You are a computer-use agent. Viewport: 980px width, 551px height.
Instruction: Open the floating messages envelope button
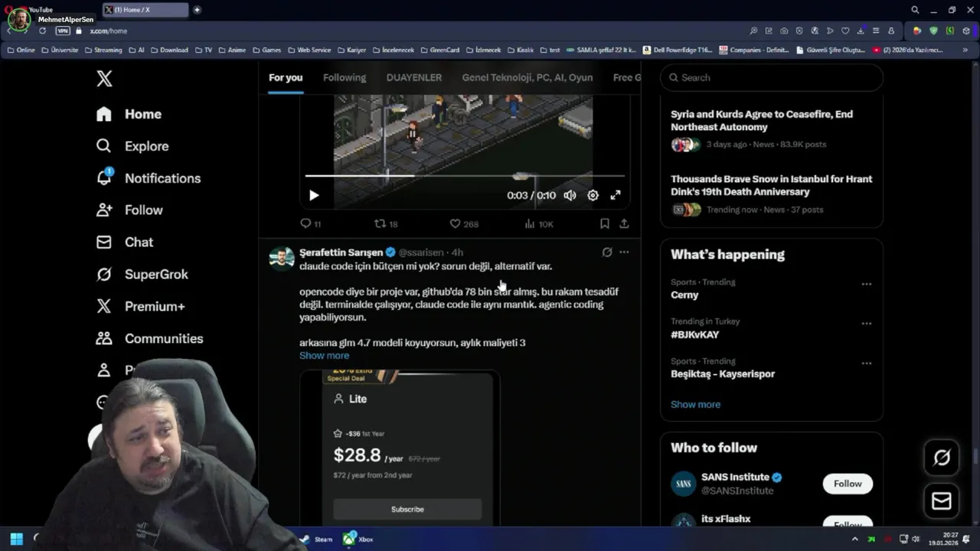pyautogui.click(x=942, y=501)
